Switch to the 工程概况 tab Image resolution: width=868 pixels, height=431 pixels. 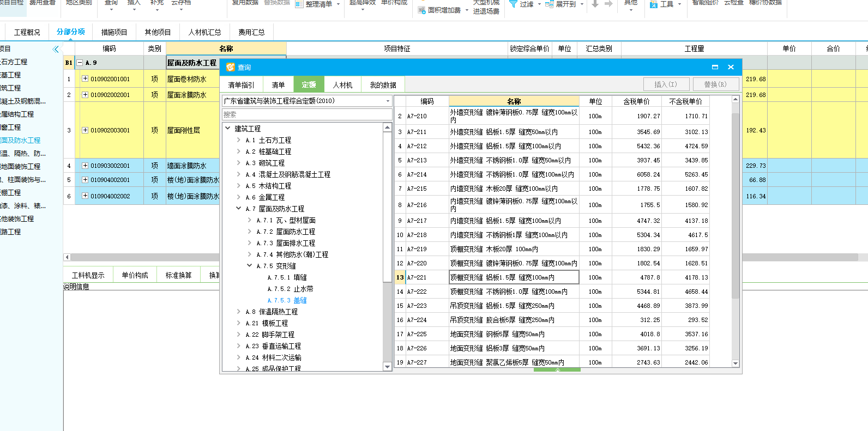(x=27, y=33)
